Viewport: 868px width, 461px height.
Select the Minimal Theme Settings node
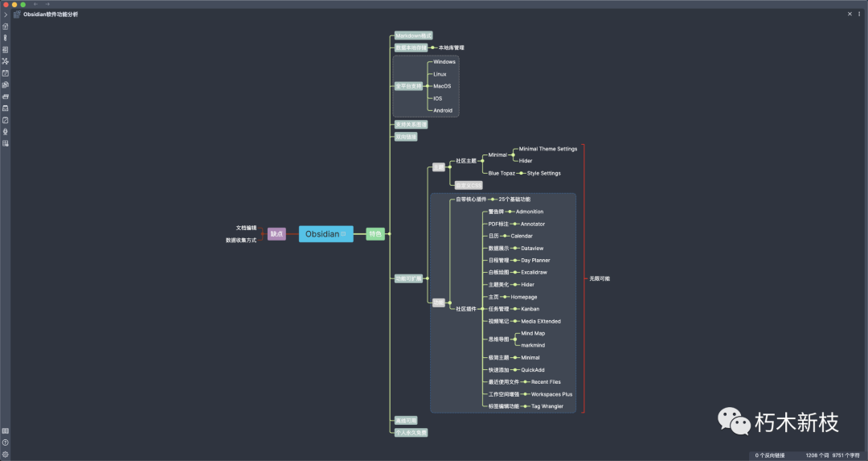(x=548, y=149)
